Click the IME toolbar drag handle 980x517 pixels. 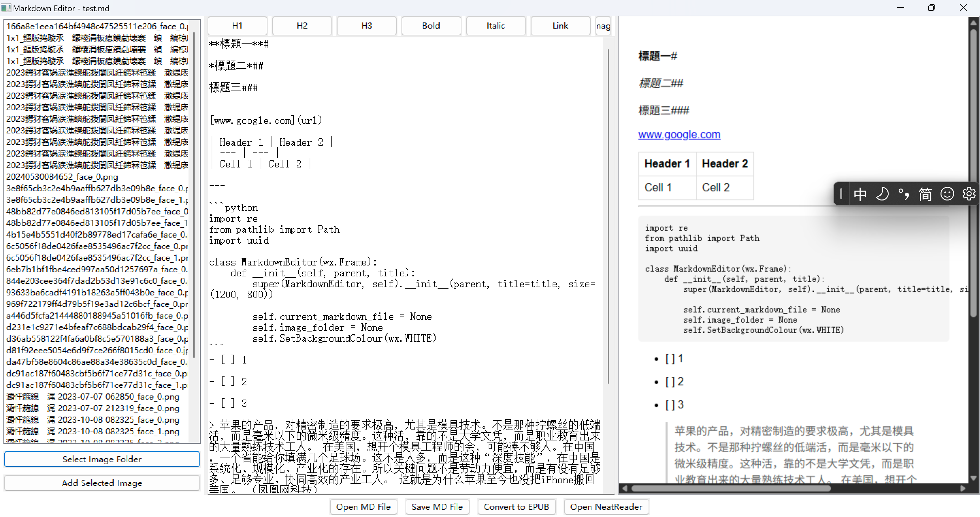click(x=841, y=194)
